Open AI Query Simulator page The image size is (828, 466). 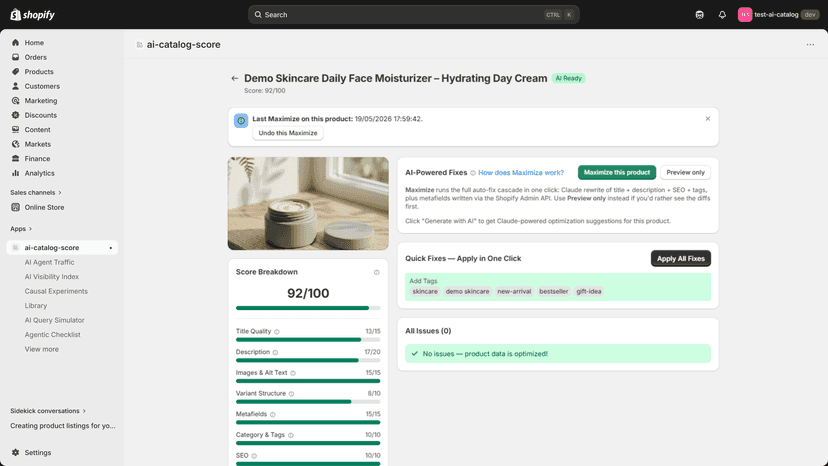[54, 320]
